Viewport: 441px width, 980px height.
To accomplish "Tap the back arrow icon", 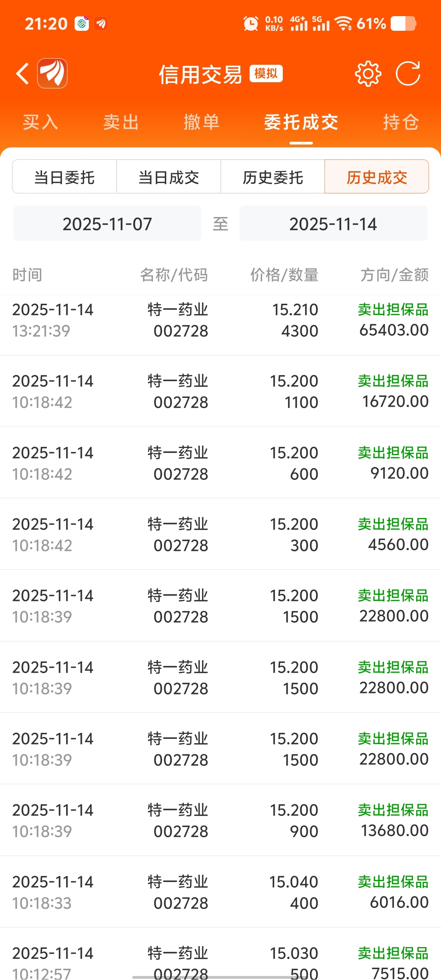I will [x=22, y=73].
